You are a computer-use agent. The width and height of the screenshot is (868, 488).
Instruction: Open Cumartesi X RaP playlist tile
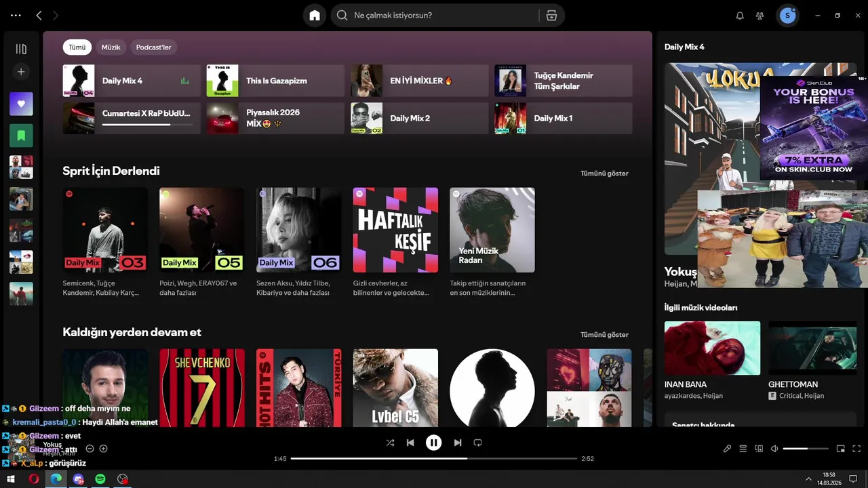(x=132, y=118)
